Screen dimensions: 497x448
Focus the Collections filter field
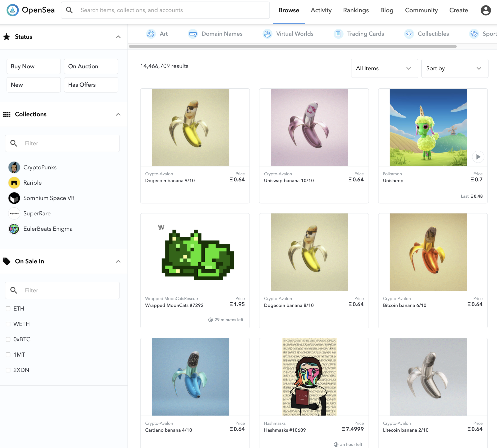tap(62, 143)
